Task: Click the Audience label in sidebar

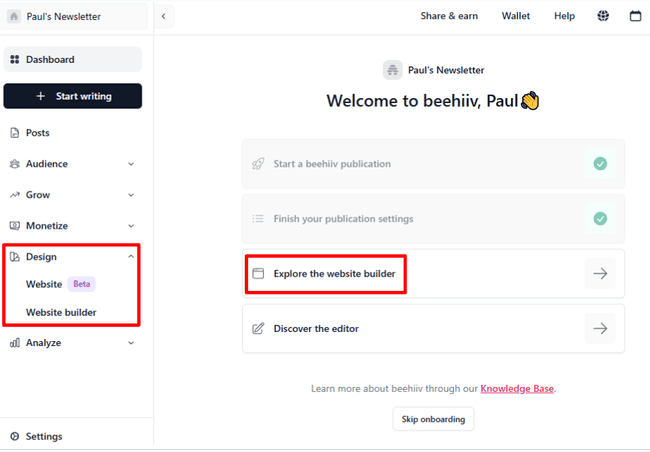Action: point(47,164)
